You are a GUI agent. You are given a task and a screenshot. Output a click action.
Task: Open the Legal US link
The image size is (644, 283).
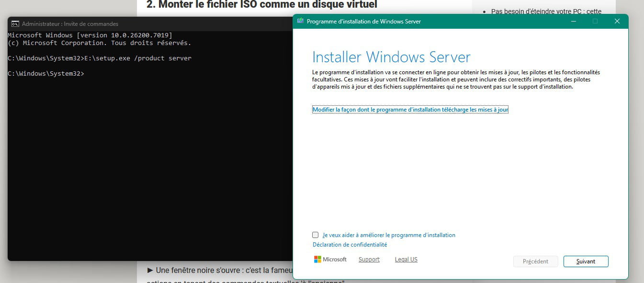tap(406, 260)
